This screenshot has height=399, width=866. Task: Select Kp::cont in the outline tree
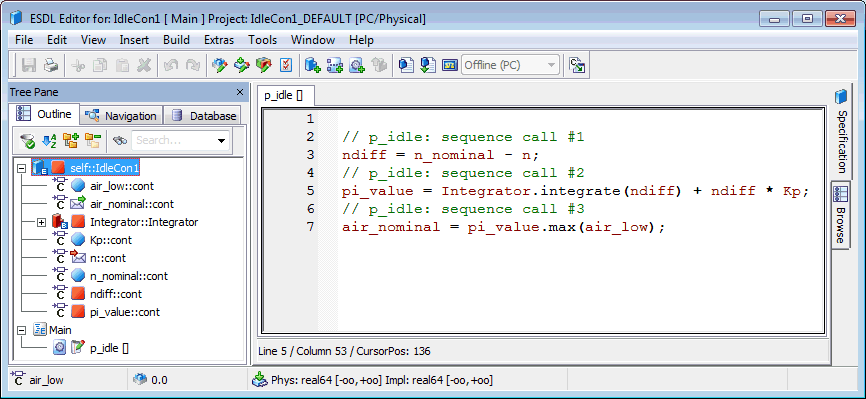pyautogui.click(x=111, y=240)
